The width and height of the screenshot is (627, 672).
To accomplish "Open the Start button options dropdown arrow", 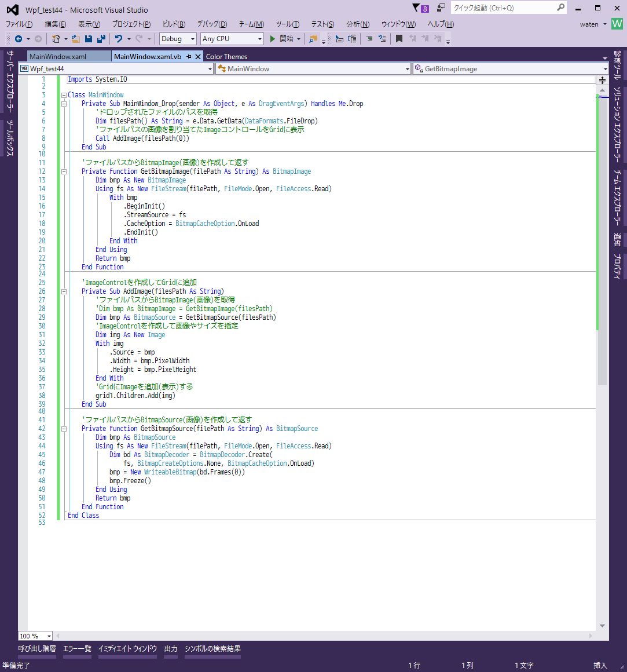I will pyautogui.click(x=299, y=39).
